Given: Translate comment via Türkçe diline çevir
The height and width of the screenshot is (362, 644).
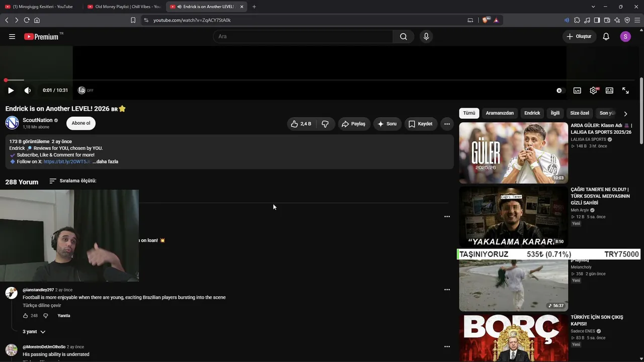Looking at the screenshot, I should coord(42,306).
